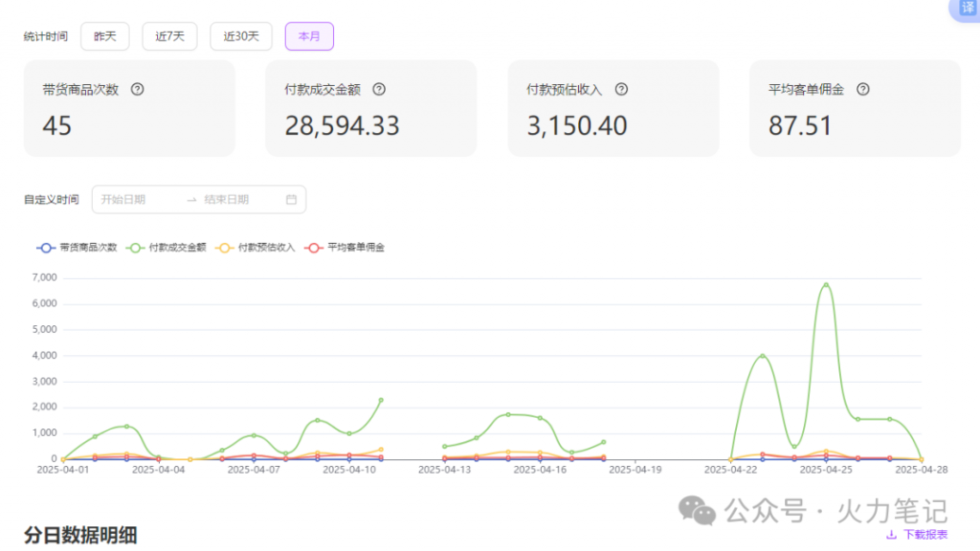Viewport: 980px width, 551px height.
Task: Switch to 近30天 time range
Action: [240, 36]
